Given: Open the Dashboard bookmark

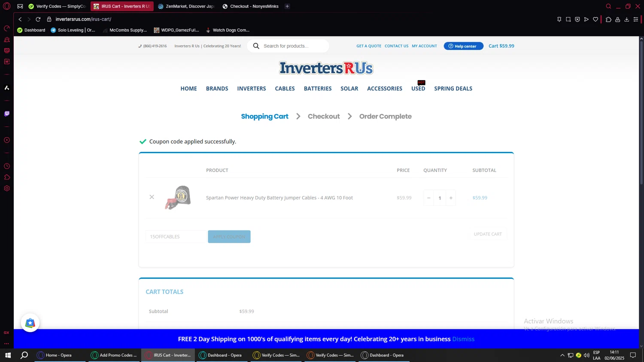Looking at the screenshot, I should pyautogui.click(x=31, y=30).
